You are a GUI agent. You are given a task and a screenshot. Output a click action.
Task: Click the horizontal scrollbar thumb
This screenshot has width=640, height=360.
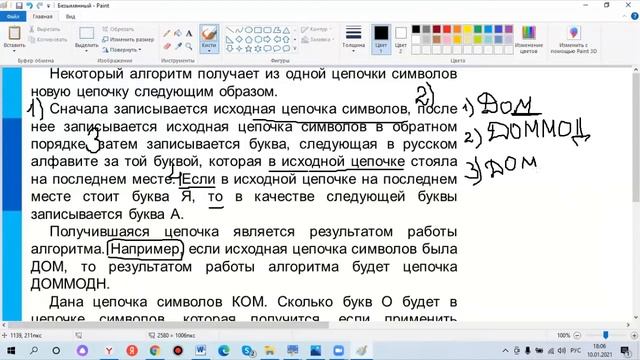click(168, 325)
